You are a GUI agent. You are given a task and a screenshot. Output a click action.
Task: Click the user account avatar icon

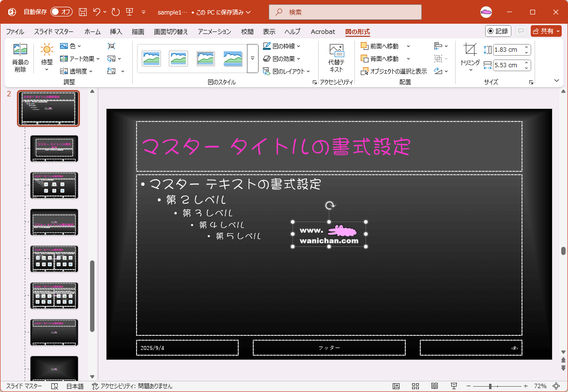486,12
